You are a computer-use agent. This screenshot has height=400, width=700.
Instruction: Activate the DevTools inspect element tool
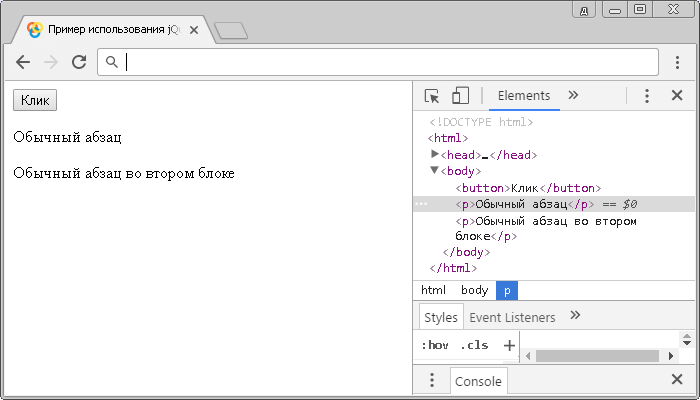click(x=432, y=96)
